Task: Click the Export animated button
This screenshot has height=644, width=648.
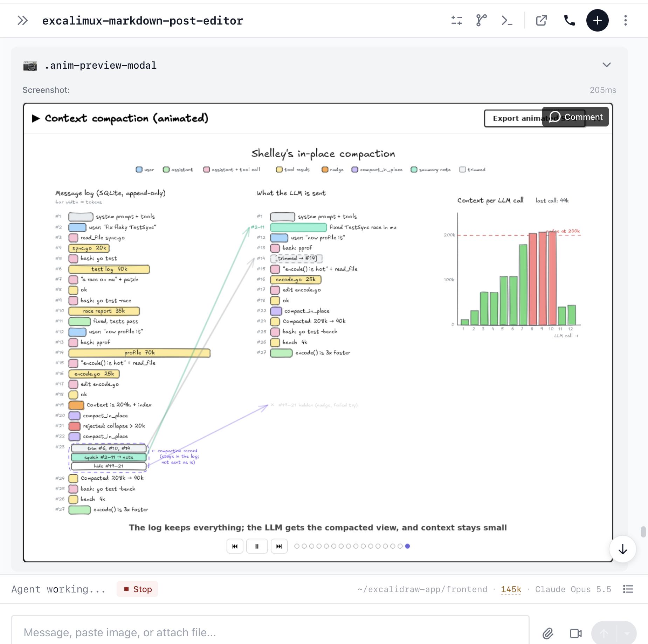Action: (513, 118)
